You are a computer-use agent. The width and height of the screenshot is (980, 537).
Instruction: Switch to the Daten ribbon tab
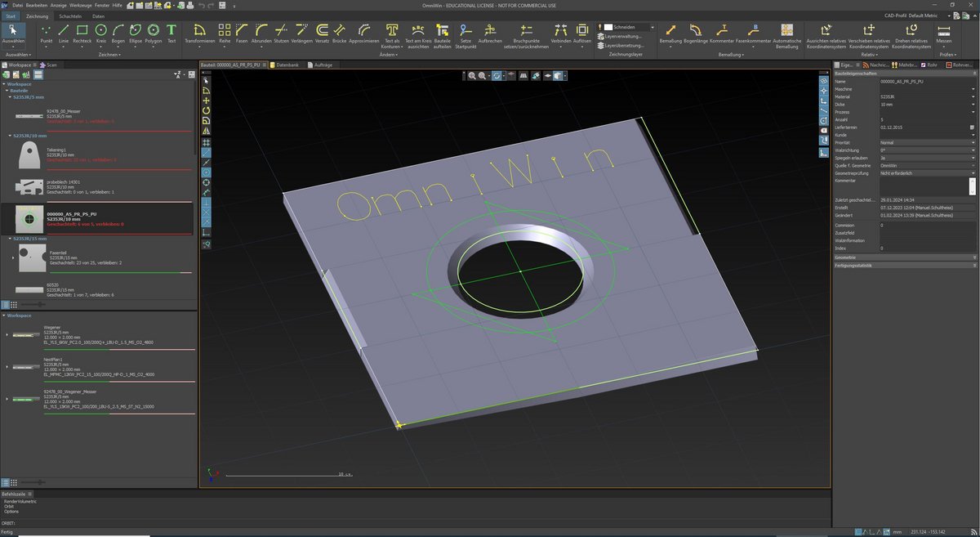click(98, 16)
